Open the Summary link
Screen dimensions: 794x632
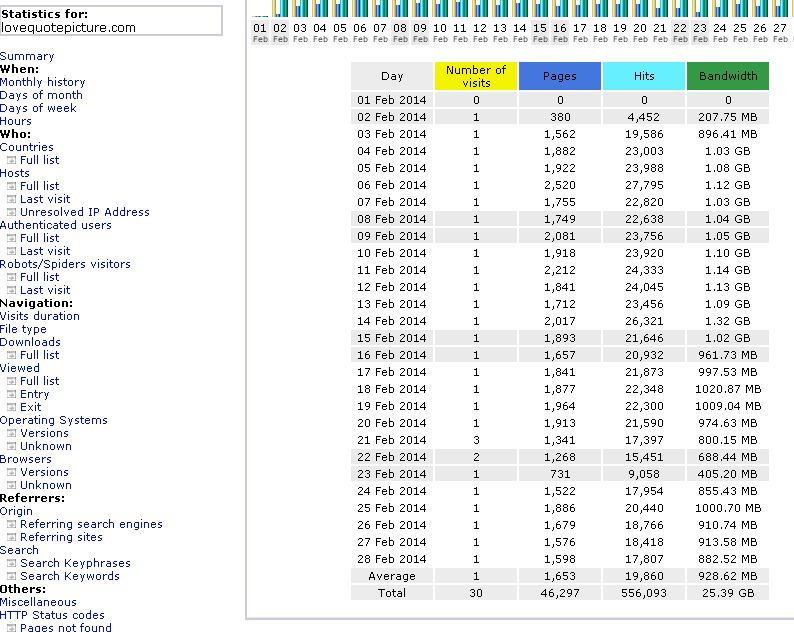click(27, 56)
